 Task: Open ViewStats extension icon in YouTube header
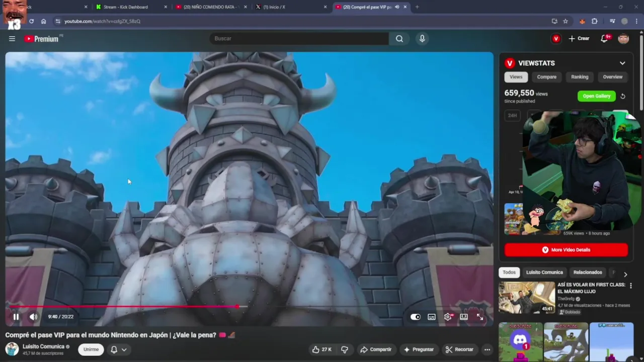[556, 39]
